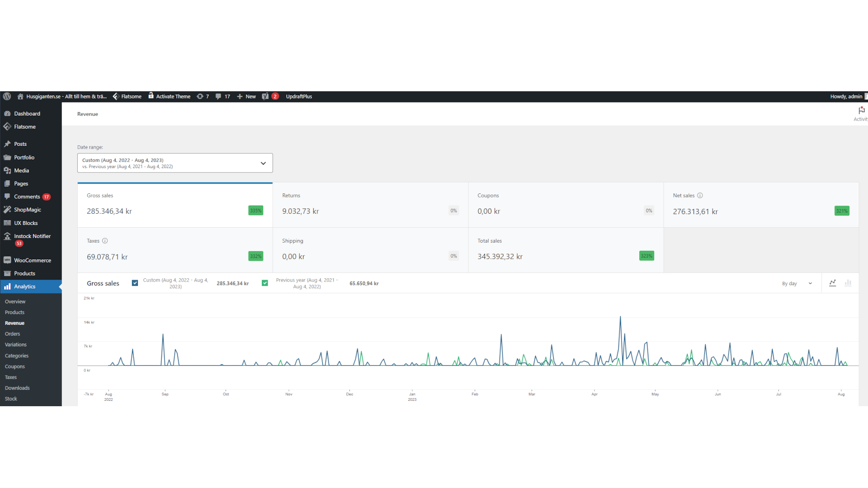The height and width of the screenshot is (488, 868).
Task: Switch to bar chart view icon
Action: point(848,283)
